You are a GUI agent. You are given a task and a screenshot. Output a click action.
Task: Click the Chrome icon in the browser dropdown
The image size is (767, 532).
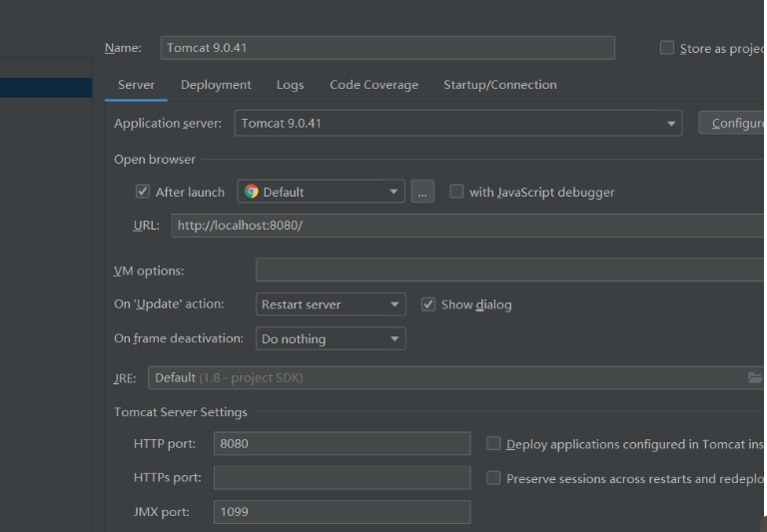tap(252, 192)
